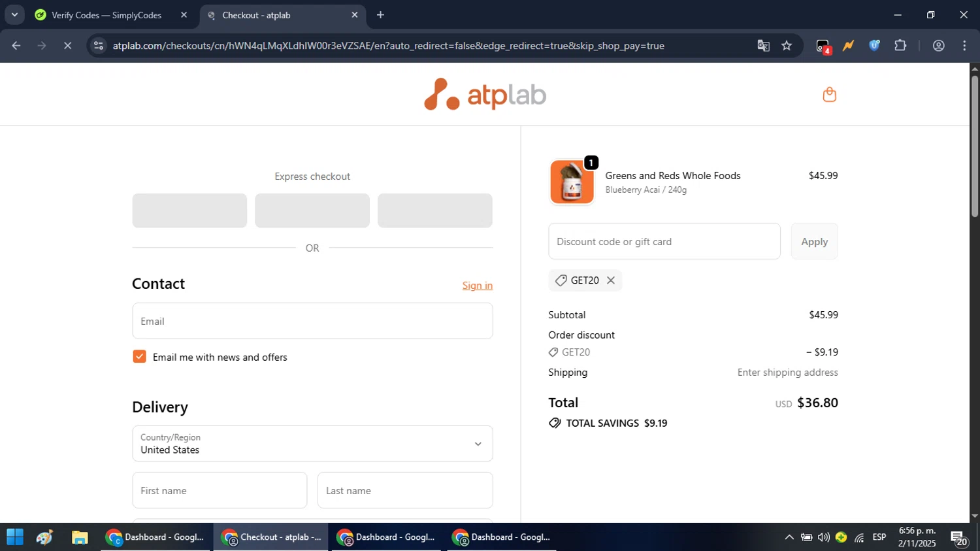
Task: Click the first express checkout placeholder button
Action: 189,210
